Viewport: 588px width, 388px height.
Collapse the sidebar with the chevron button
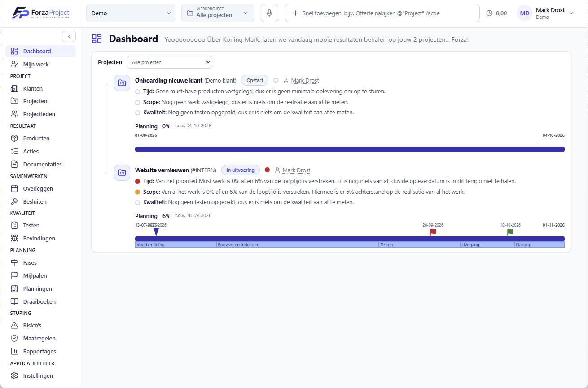click(69, 36)
